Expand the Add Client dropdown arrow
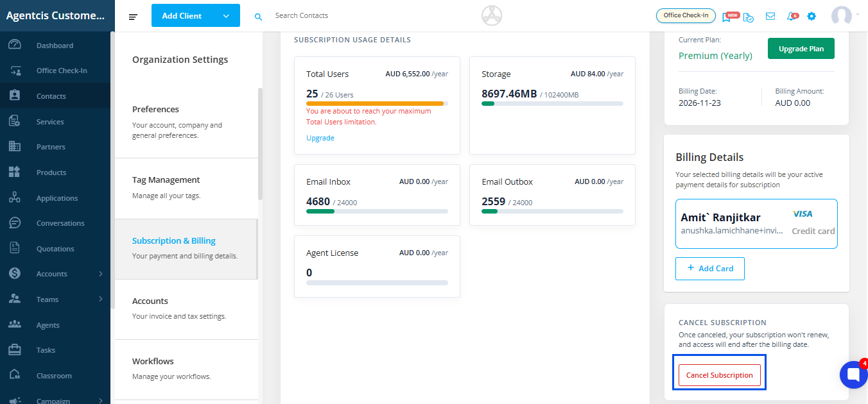This screenshot has height=404, width=868. pos(226,16)
